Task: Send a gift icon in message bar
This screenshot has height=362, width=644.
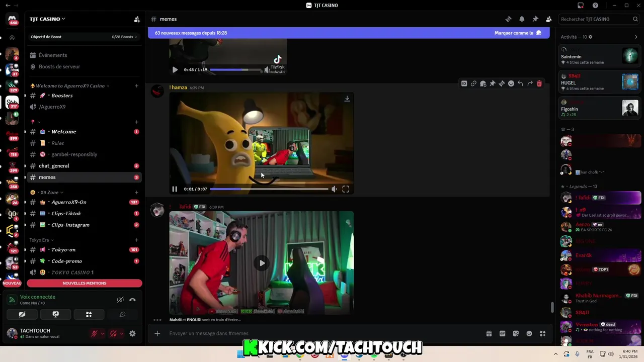Action: click(489, 333)
